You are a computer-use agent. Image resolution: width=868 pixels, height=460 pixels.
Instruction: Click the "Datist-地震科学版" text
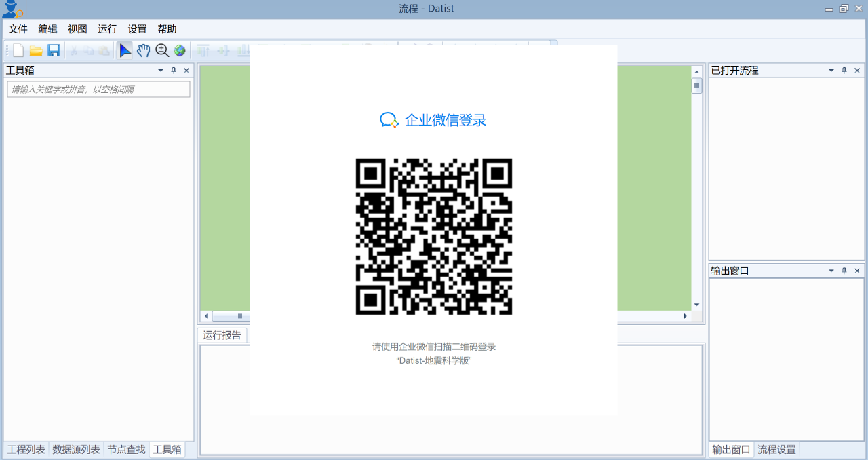point(434,361)
